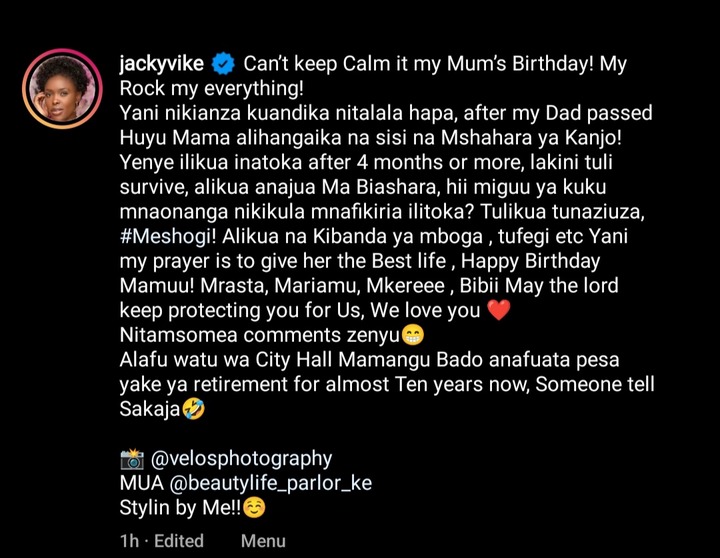This screenshot has height=558, width=720.
Task: Open jackyvike's profile picture story ring
Action: coord(62,89)
